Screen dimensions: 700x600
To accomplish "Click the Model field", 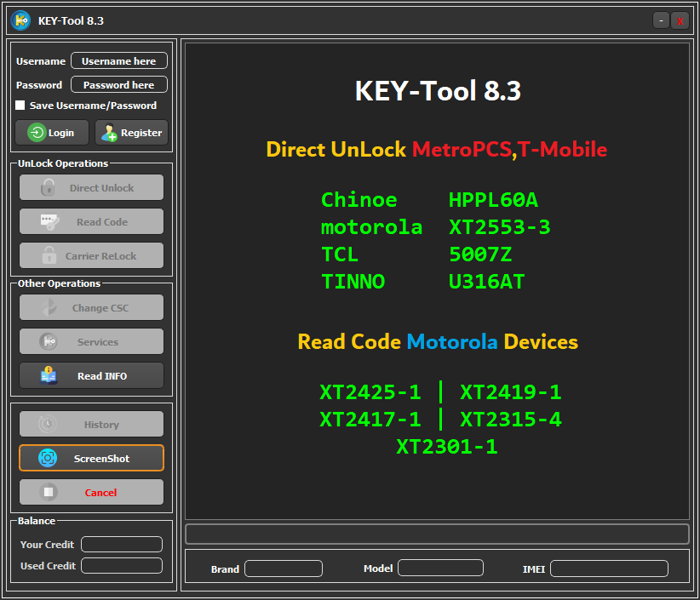I will point(440,568).
